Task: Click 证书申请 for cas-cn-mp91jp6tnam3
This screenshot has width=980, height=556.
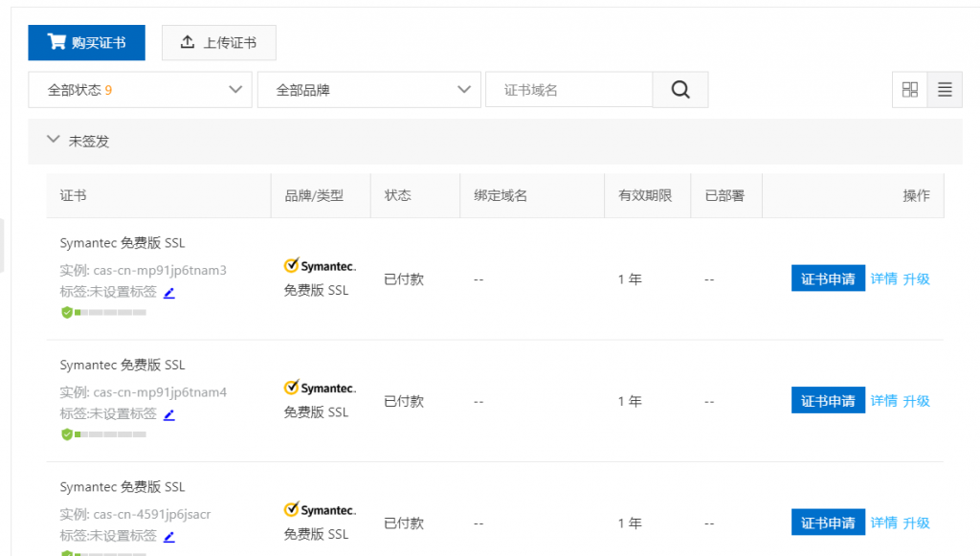Action: coord(828,278)
